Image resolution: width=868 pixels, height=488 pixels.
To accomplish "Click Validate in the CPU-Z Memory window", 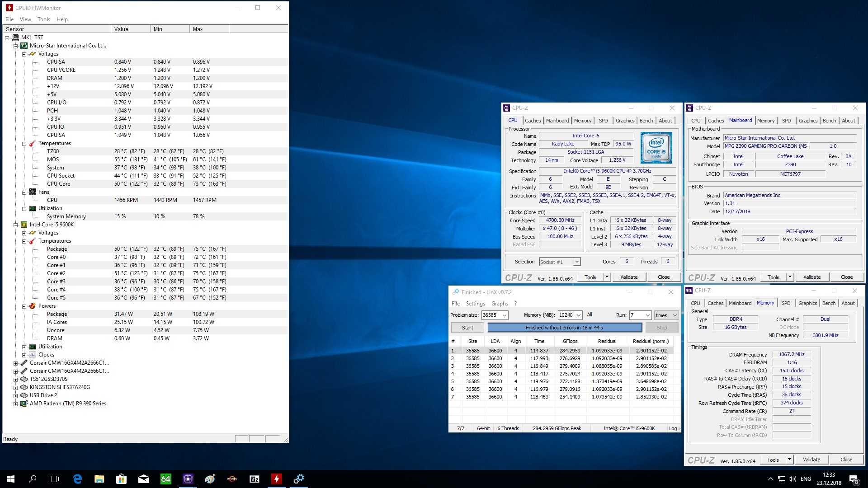I will click(x=811, y=460).
